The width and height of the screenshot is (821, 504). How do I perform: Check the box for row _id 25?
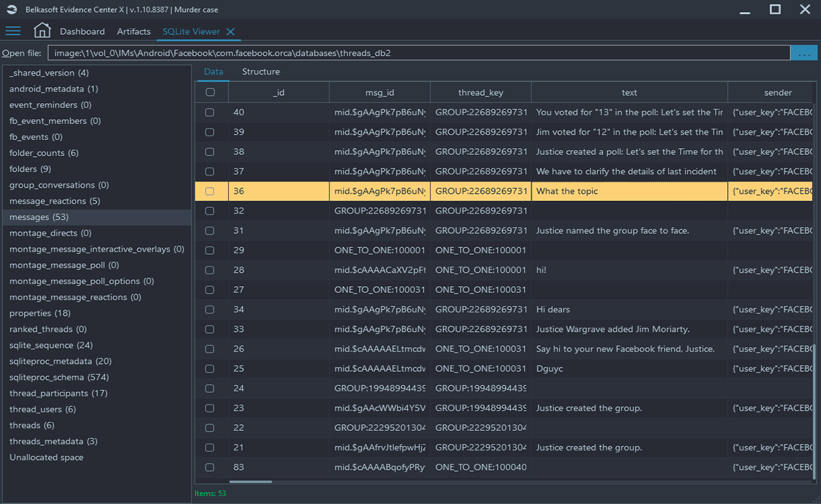click(x=210, y=369)
